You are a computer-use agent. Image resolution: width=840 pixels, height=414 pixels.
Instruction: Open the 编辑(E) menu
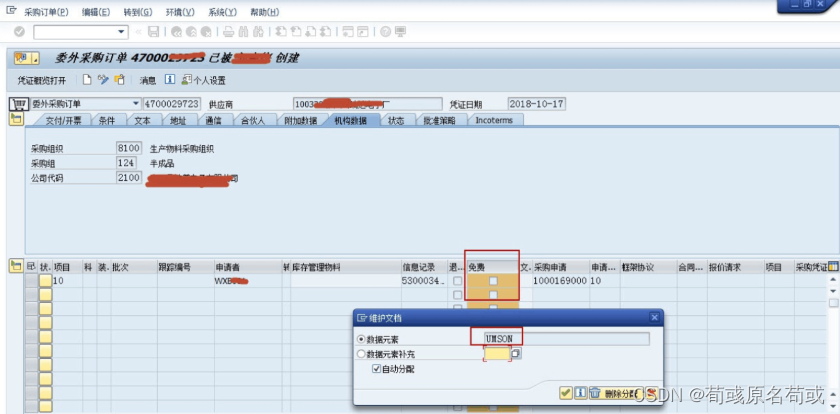pyautogui.click(x=96, y=12)
